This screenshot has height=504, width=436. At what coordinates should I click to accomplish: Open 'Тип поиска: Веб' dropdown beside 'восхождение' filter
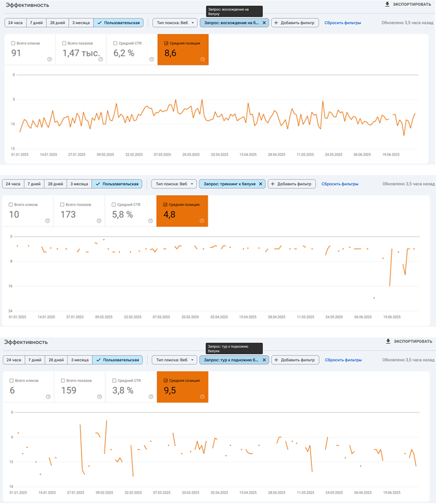174,23
